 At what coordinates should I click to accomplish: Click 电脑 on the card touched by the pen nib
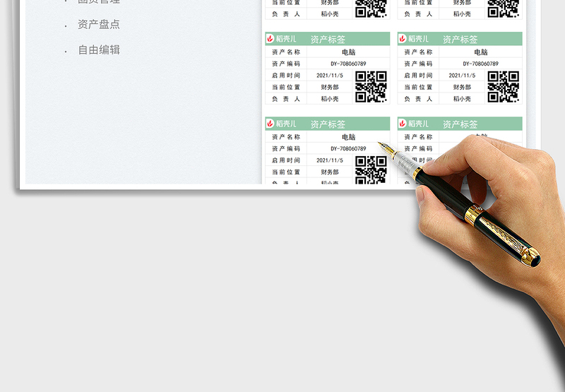click(x=348, y=137)
